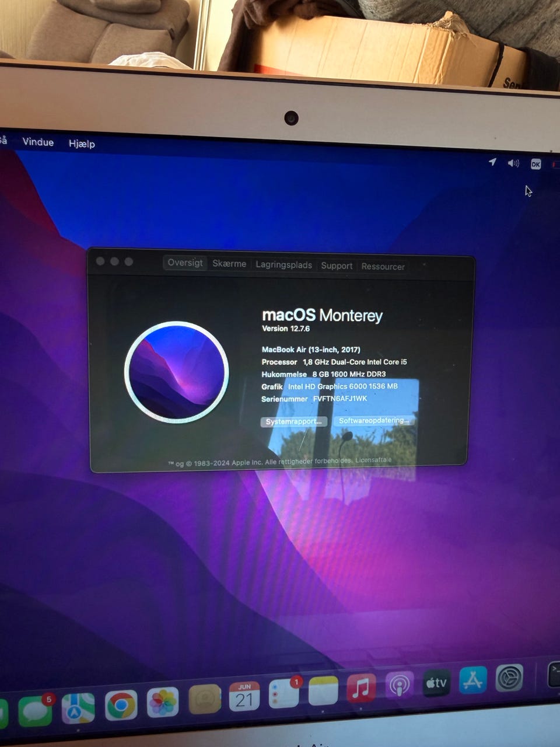Close the About This Mac window

pos(100,261)
